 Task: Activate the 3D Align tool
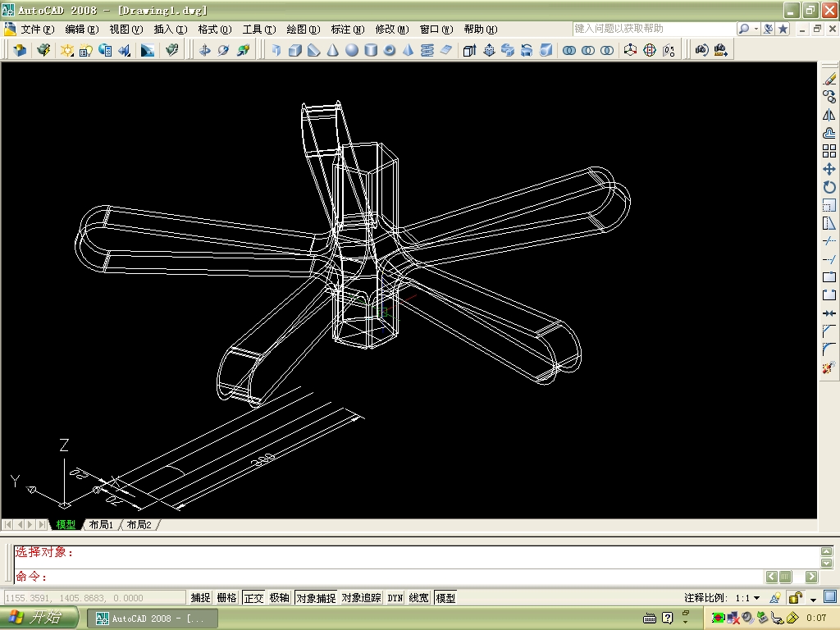pyautogui.click(x=669, y=50)
